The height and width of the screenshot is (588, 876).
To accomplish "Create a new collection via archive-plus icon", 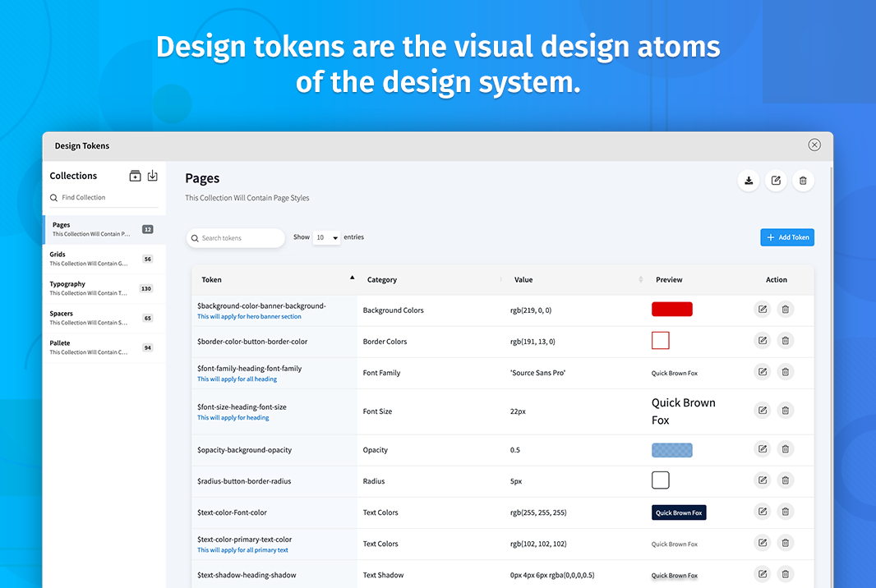I will tap(135, 175).
